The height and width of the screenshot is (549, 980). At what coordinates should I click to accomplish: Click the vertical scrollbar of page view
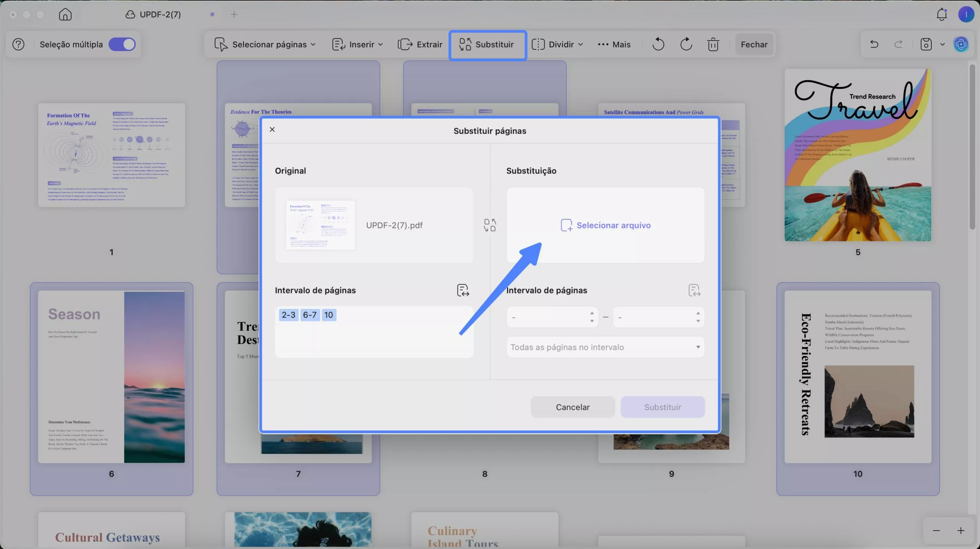(972, 147)
